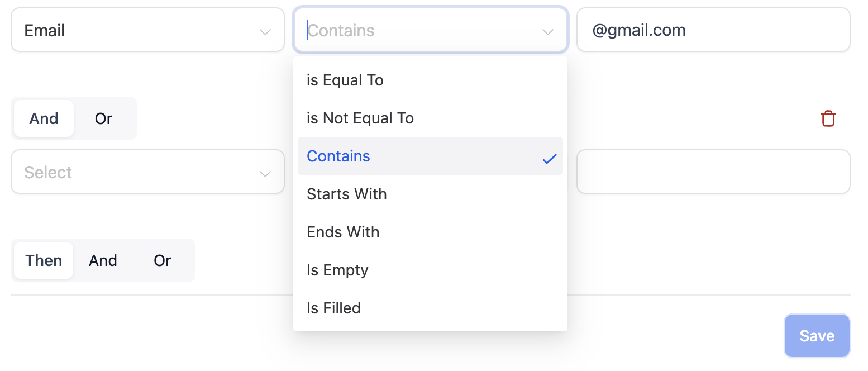Pick the highlighted Contains option
The image size is (868, 371).
[x=430, y=156]
